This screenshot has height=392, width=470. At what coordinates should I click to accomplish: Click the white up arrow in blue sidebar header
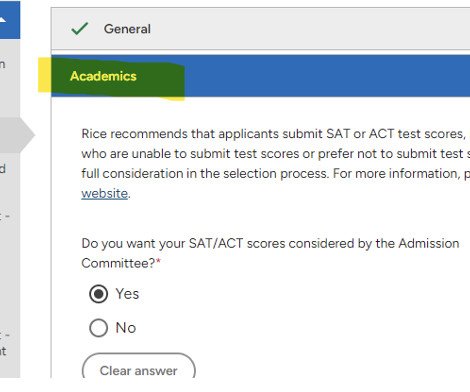(x=3, y=20)
